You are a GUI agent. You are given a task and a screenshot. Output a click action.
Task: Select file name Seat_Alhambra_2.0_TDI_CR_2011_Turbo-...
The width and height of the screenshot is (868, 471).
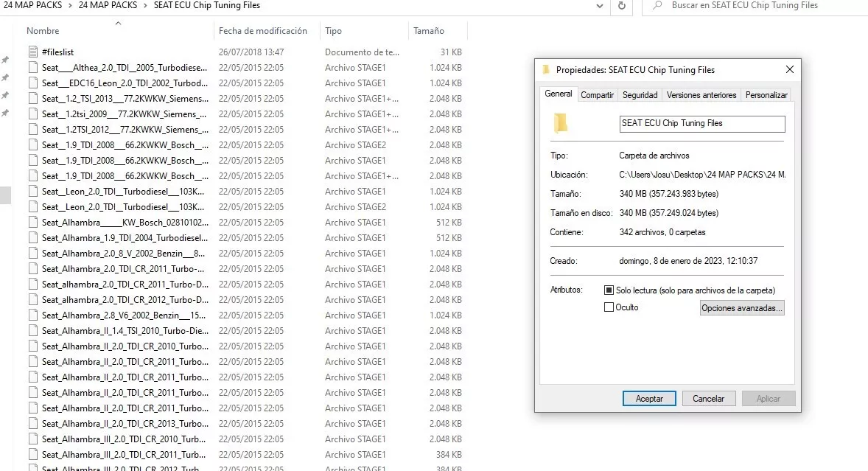point(123,269)
